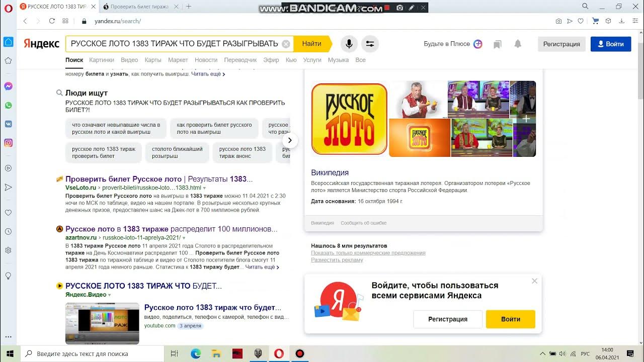
Task: Open Opera in Windows taskbar
Action: point(278,353)
